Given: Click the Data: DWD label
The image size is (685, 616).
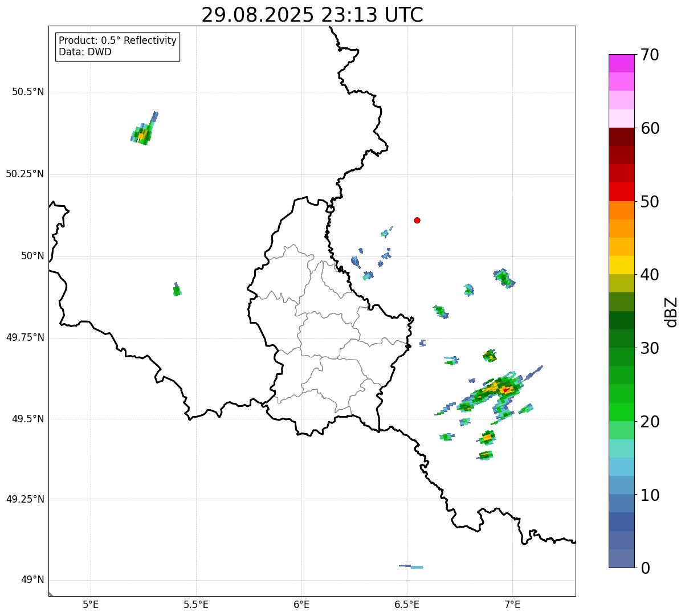Looking at the screenshot, I should coord(85,52).
